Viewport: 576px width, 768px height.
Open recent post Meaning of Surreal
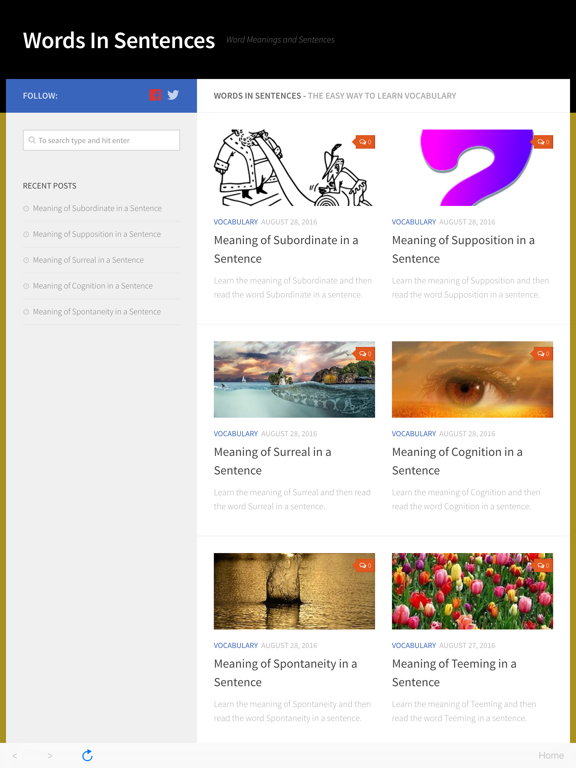coord(88,260)
